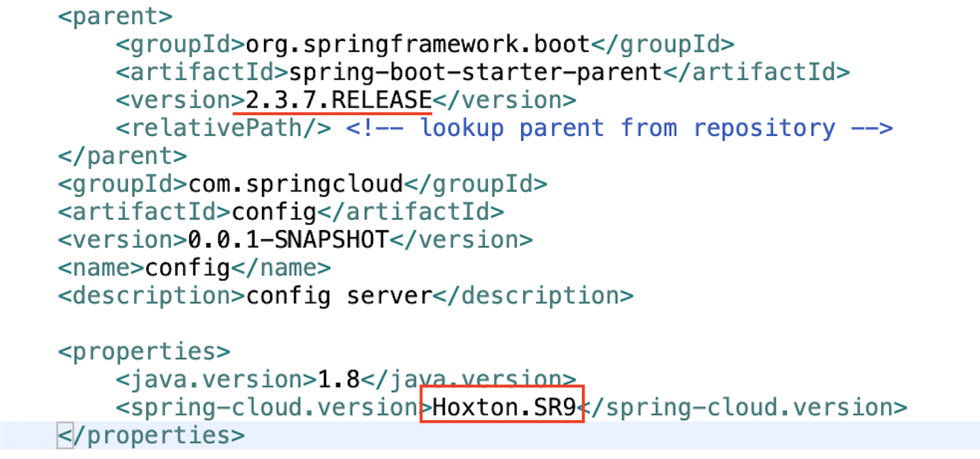Click the spring-boot-starter-parent artifactId text
The image size is (980, 459).
click(476, 72)
